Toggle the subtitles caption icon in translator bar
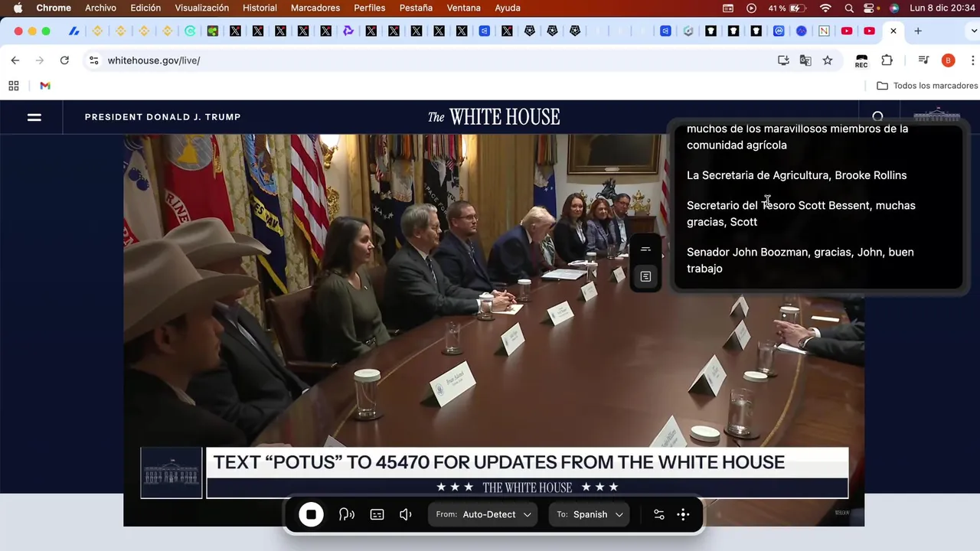This screenshot has width=980, height=551. (x=377, y=514)
